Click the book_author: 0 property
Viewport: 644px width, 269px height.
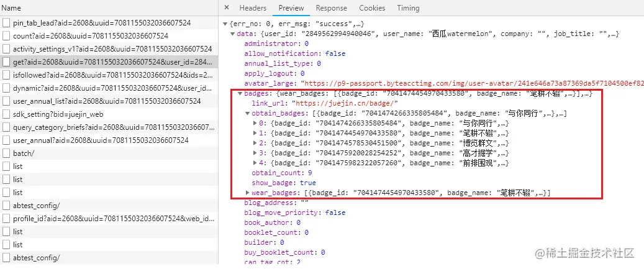pos(272,222)
